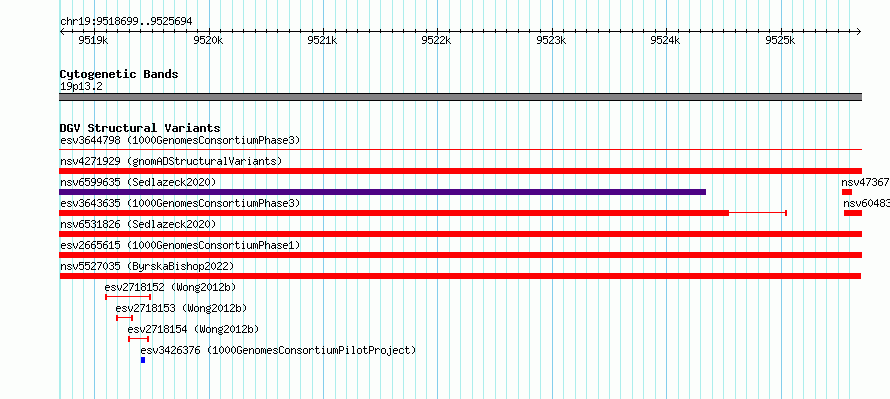890x399 pixels.
Task: Click the red esv3643635 feature bar
Action: click(x=423, y=213)
